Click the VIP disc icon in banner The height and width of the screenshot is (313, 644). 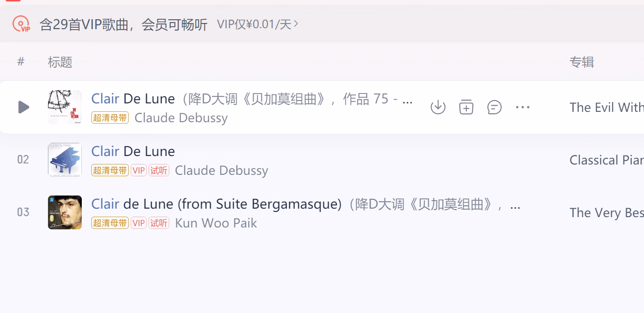click(21, 23)
